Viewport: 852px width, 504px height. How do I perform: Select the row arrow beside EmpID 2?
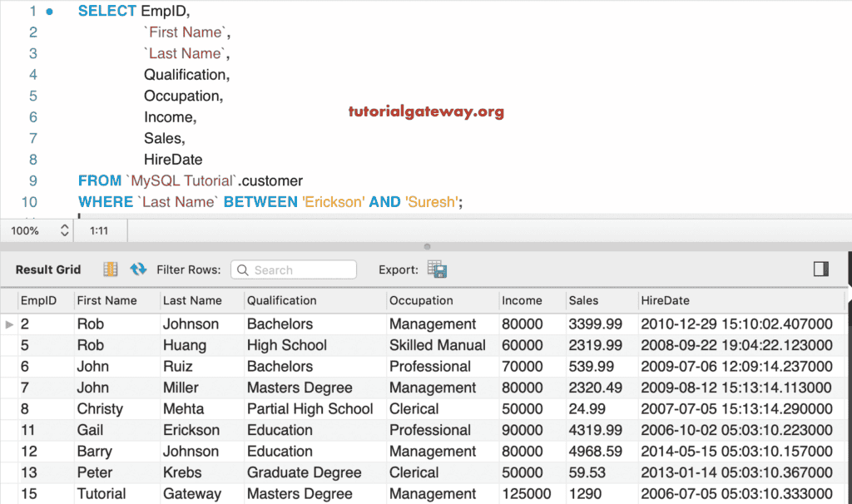tap(9, 324)
